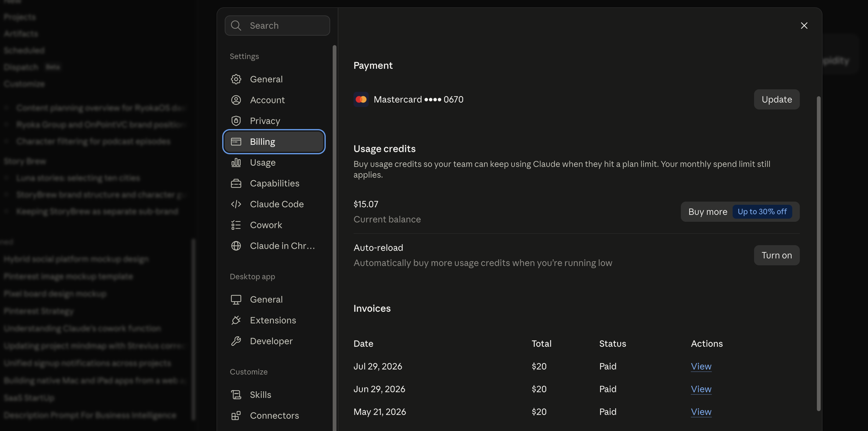Switch to the Usage section
The height and width of the screenshot is (431, 868).
tap(274, 162)
